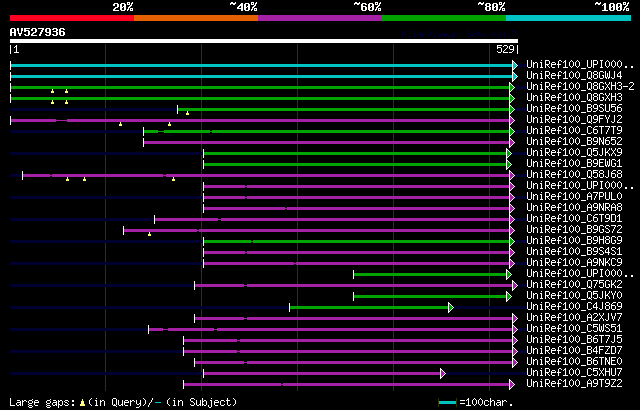This screenshot has width=640, height=410.
Task: Select the UniRef100_B9H8G9 label
Action: (574, 241)
